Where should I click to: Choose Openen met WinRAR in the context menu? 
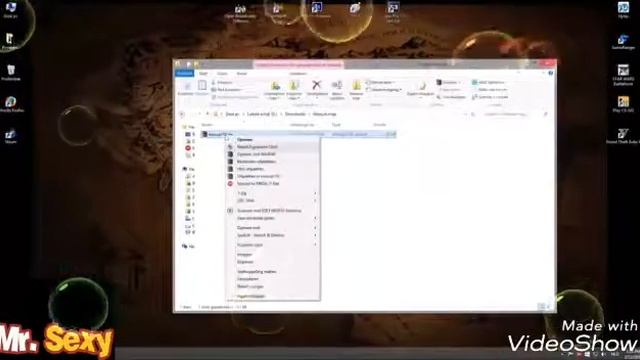tap(273, 154)
